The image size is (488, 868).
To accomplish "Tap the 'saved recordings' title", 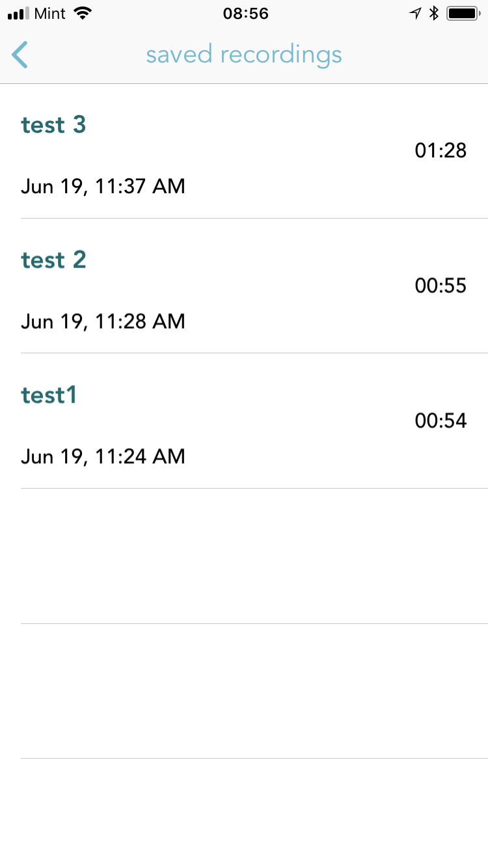I will click(x=244, y=55).
